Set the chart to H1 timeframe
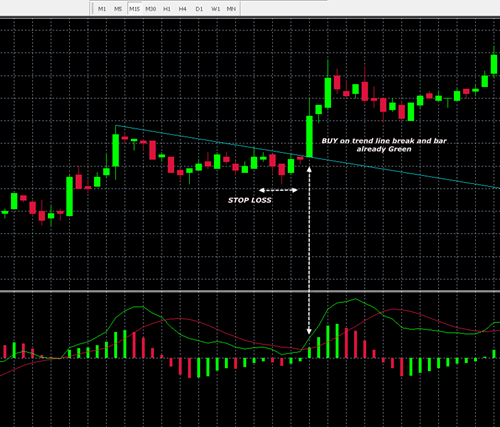Image resolution: width=500 pixels, height=427 pixels. (x=167, y=9)
